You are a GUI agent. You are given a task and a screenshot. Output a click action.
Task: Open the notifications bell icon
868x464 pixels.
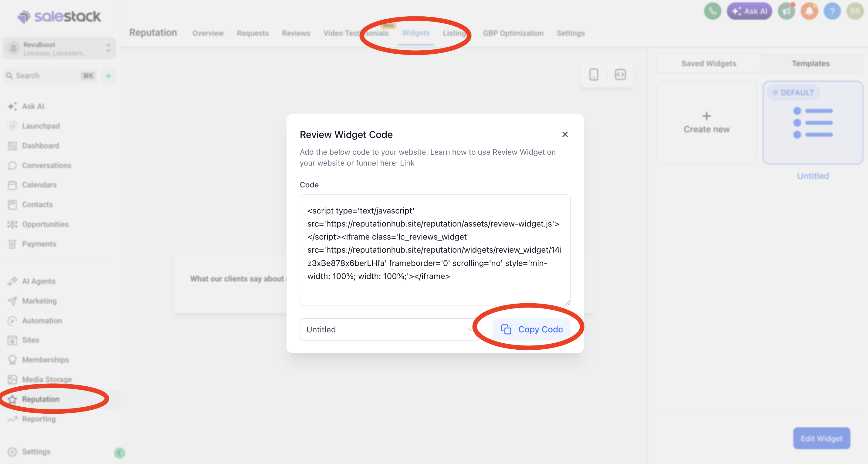809,12
